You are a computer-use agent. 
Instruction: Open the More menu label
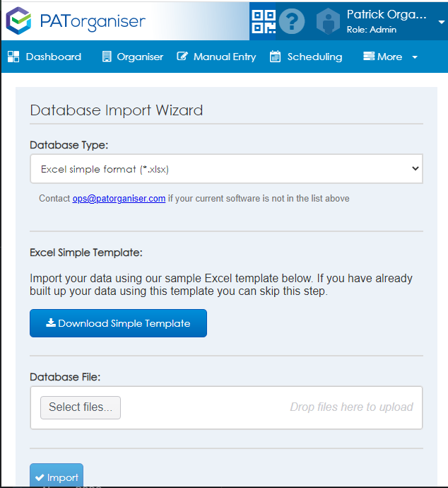[x=389, y=57]
